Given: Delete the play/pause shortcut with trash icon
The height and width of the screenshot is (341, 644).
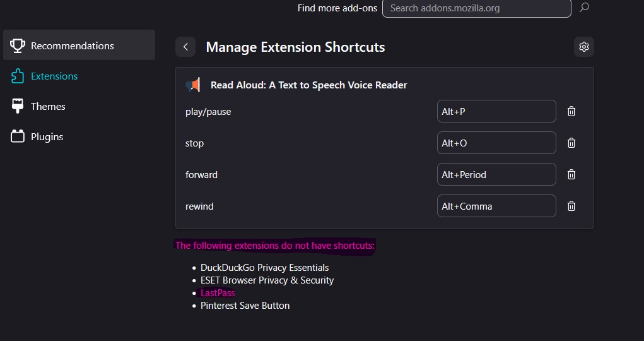Looking at the screenshot, I should (x=571, y=111).
